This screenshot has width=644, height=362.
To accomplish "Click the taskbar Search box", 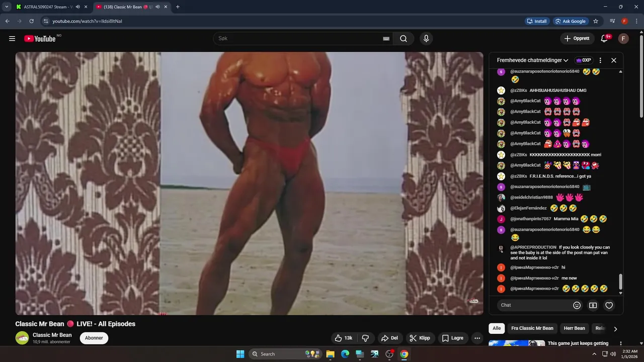I will click(x=286, y=354).
